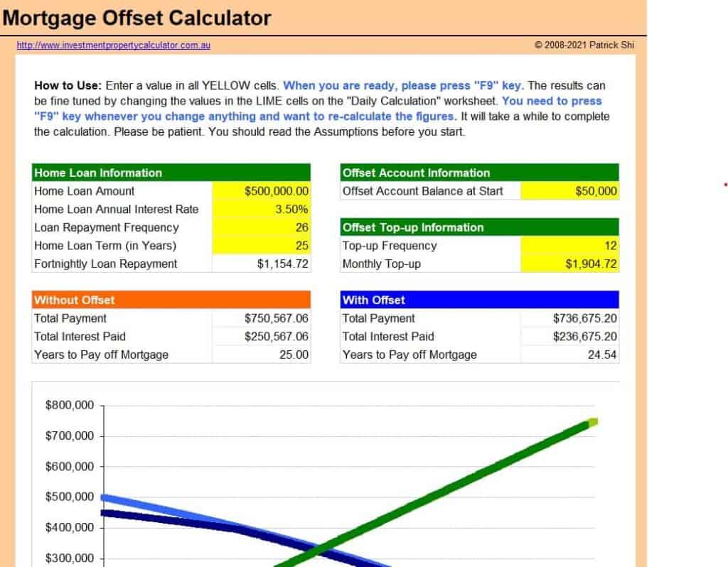Select Without Offset interest paid $250,567.06
The height and width of the screenshot is (567, 728).
point(262,337)
